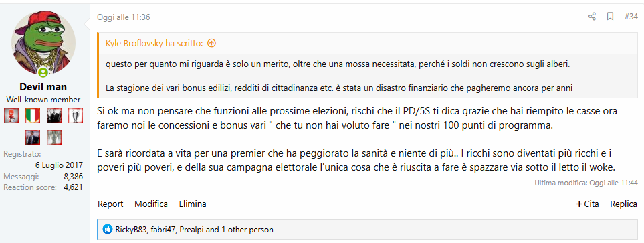Click the "Kyle Broflovsky ha scritto:" quote header
Screen dimensions: 644x243
click(154, 43)
